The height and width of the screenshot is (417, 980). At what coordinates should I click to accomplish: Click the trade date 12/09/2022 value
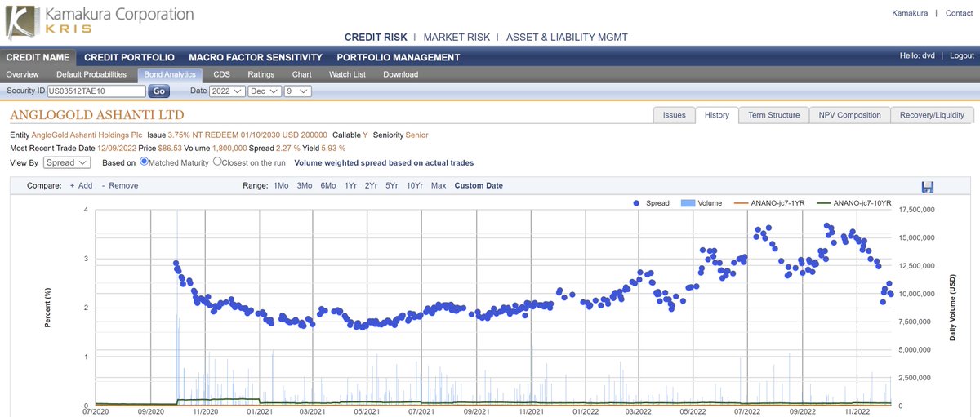(x=118, y=148)
